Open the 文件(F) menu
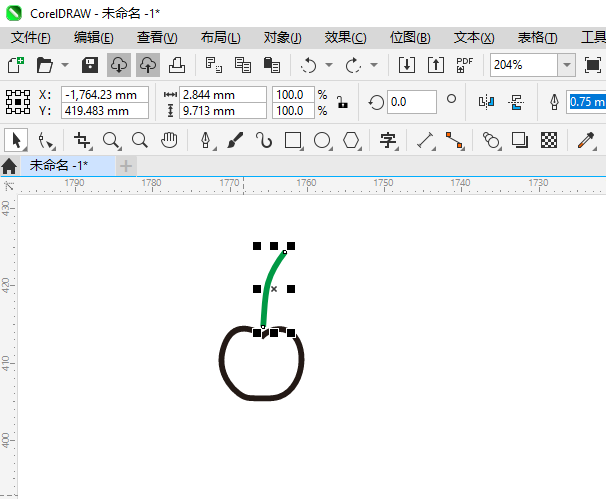Viewport: 606px width, 499px height. click(x=31, y=37)
